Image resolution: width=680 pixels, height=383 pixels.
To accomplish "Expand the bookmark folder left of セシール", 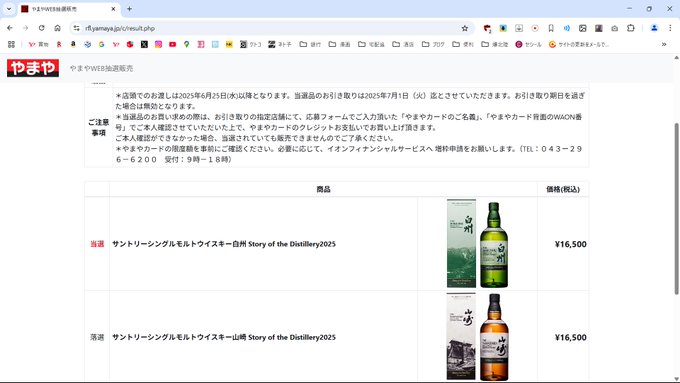I will tap(494, 44).
